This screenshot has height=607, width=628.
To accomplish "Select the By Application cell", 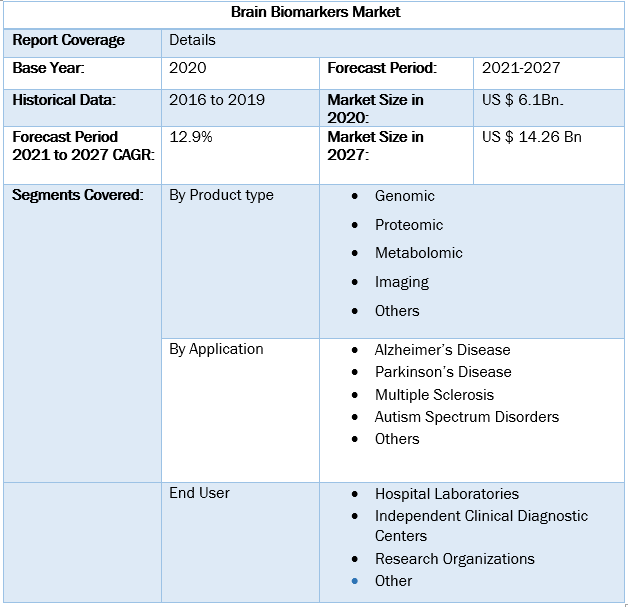I will coord(216,349).
